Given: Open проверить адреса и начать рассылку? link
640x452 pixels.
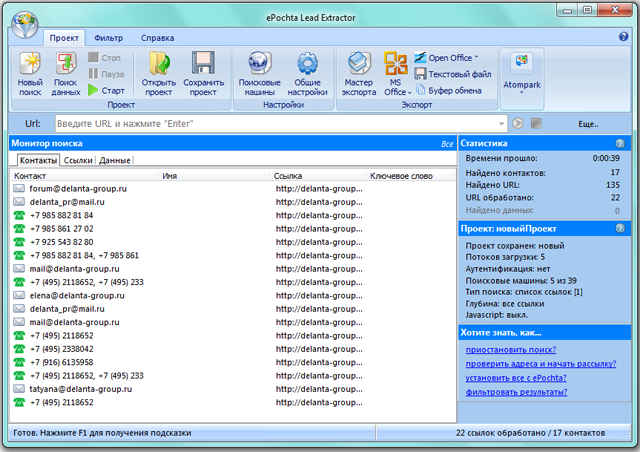Looking at the screenshot, I should [541, 364].
